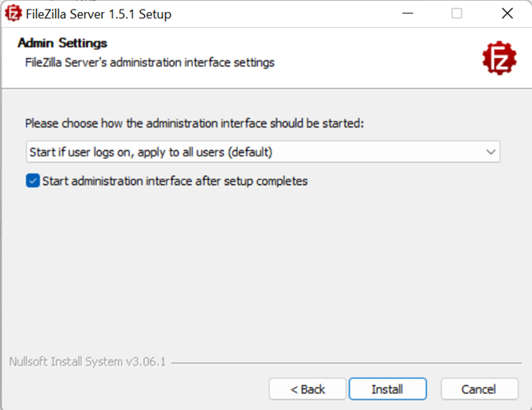
Task: Cancel the FileZilla Server setup
Action: [x=479, y=389]
